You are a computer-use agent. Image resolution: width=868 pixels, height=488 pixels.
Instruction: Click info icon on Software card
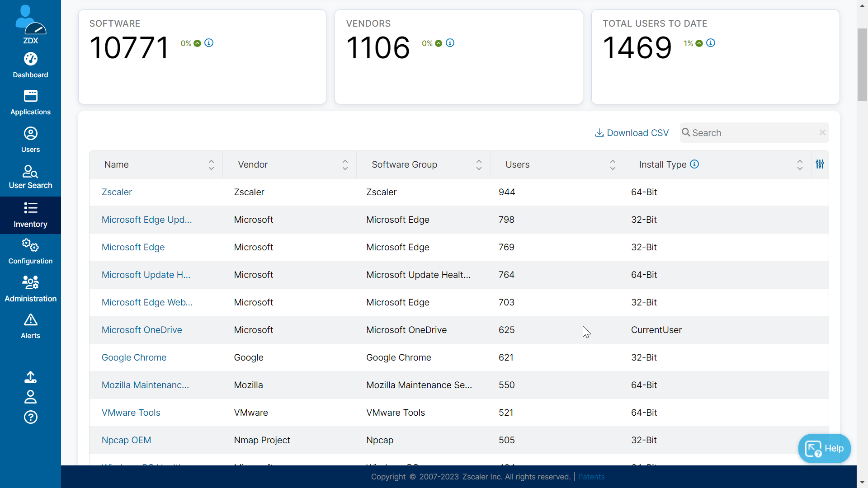tap(209, 43)
